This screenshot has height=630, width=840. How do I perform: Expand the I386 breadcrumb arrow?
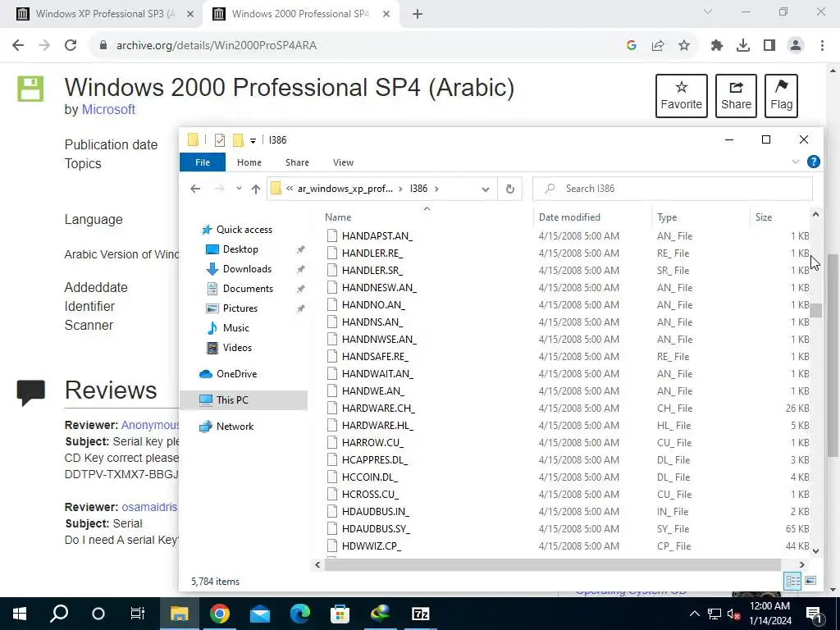[437, 189]
